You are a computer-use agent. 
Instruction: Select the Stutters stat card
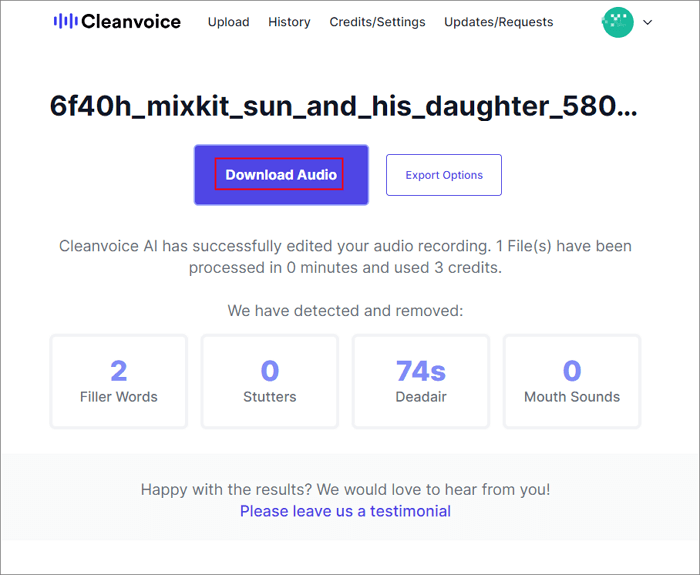tap(270, 381)
